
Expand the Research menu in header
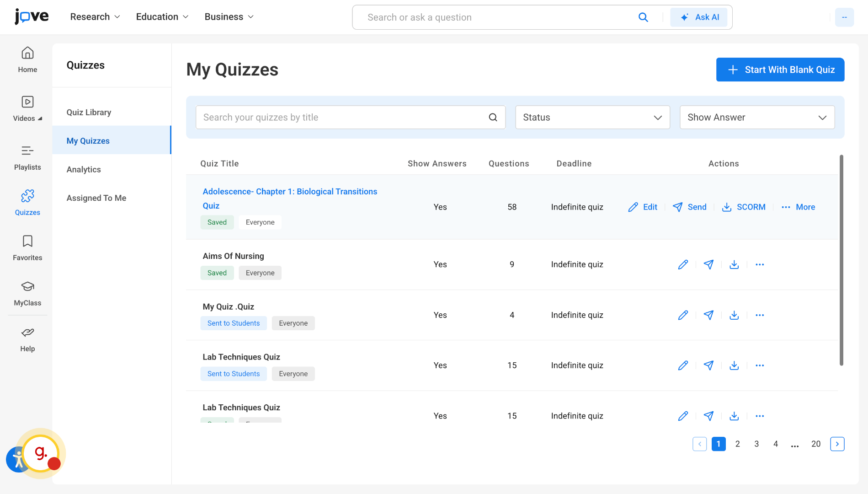click(95, 17)
